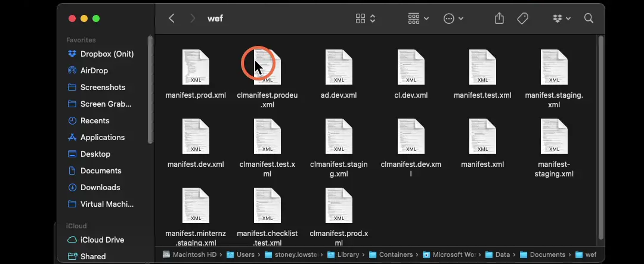Open the Edit Tags toolbar icon
644x264 pixels.
pyautogui.click(x=522, y=18)
